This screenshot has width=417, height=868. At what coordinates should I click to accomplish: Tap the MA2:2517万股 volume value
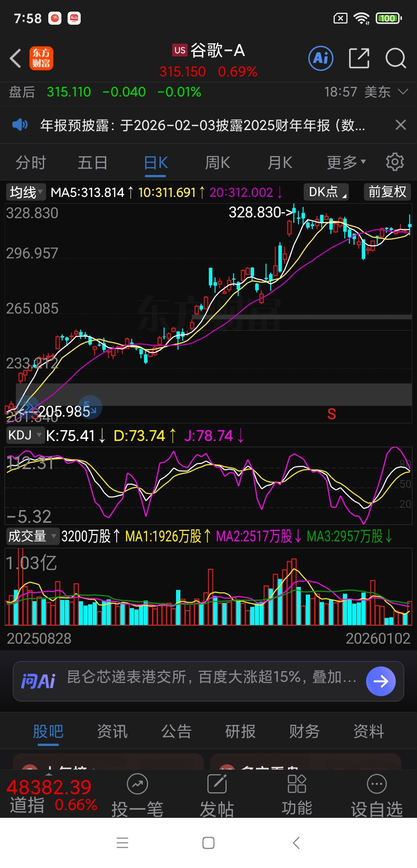254,536
